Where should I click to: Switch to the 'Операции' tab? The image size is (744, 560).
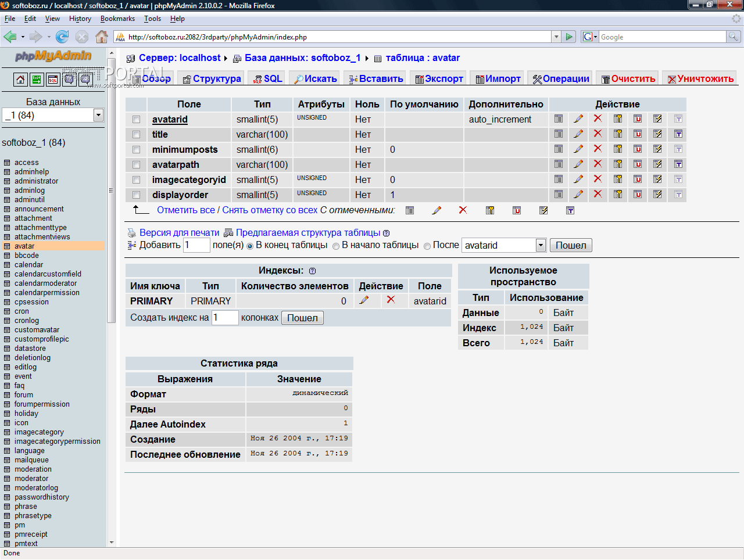tap(561, 78)
